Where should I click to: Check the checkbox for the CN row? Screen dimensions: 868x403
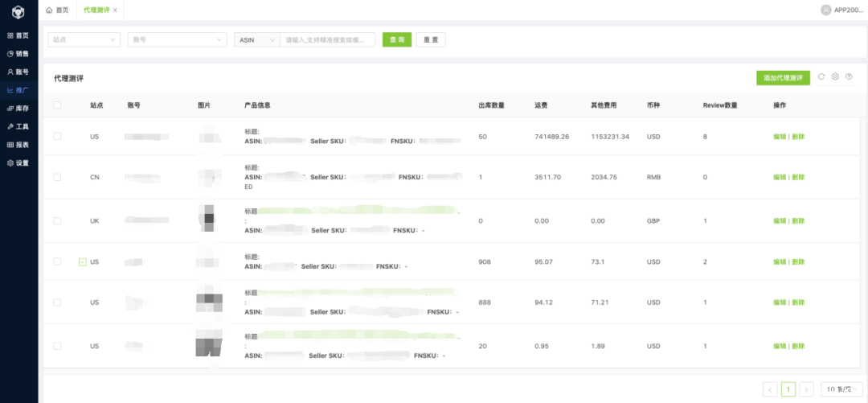tap(57, 177)
